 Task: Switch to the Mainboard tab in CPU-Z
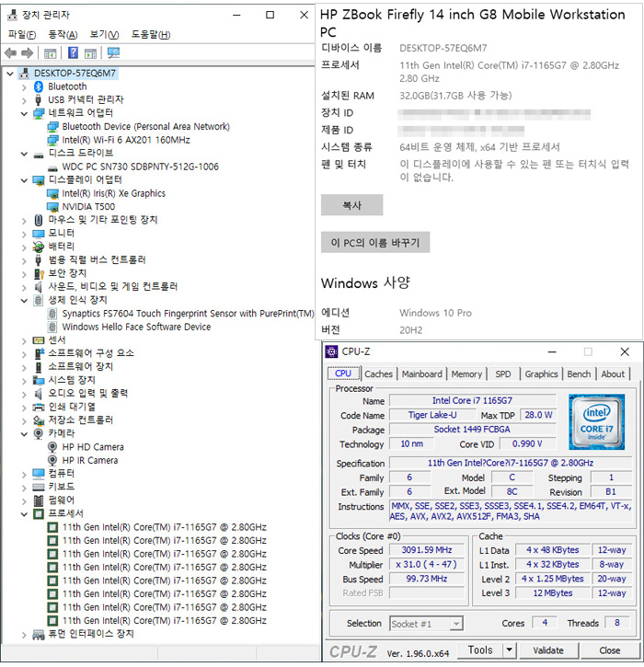(x=422, y=374)
